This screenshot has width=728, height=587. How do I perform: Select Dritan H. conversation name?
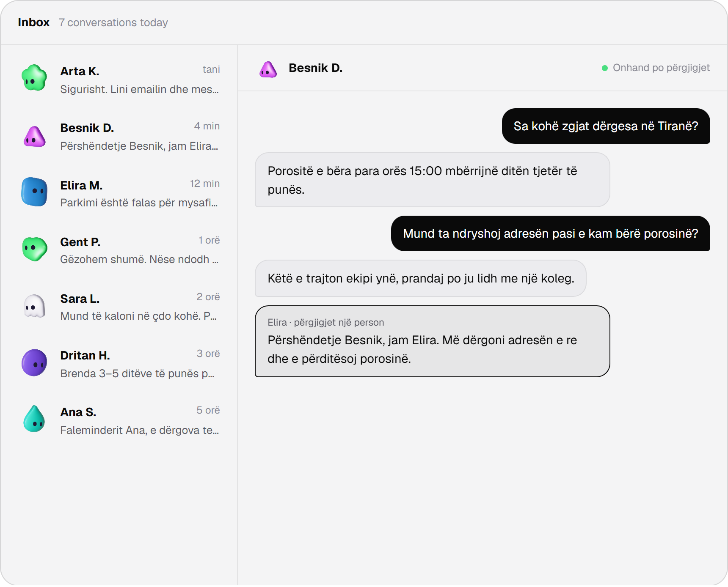[85, 355]
